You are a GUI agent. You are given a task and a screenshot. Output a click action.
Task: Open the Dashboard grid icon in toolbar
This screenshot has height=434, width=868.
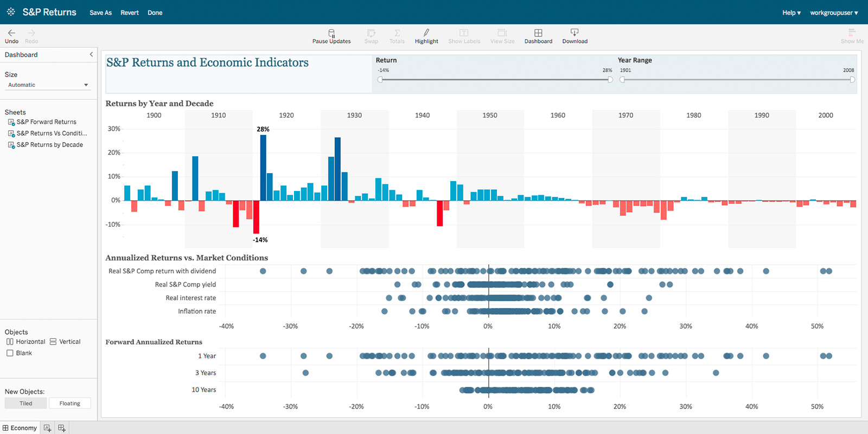point(538,33)
